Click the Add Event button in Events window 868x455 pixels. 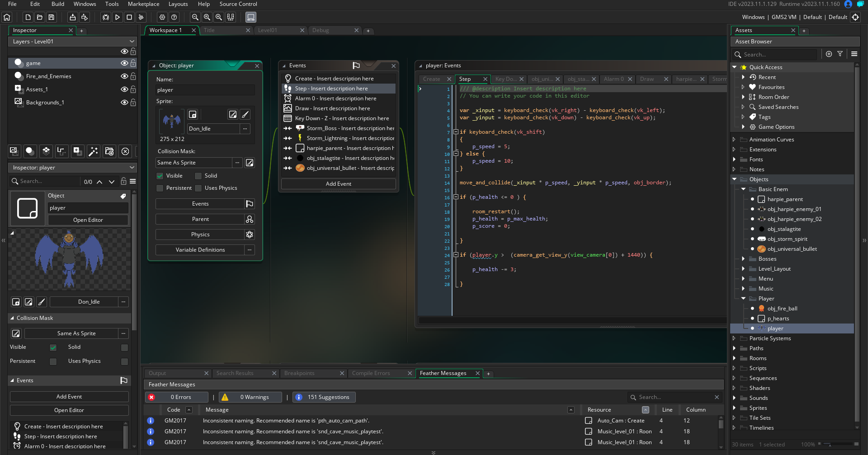[338, 184]
